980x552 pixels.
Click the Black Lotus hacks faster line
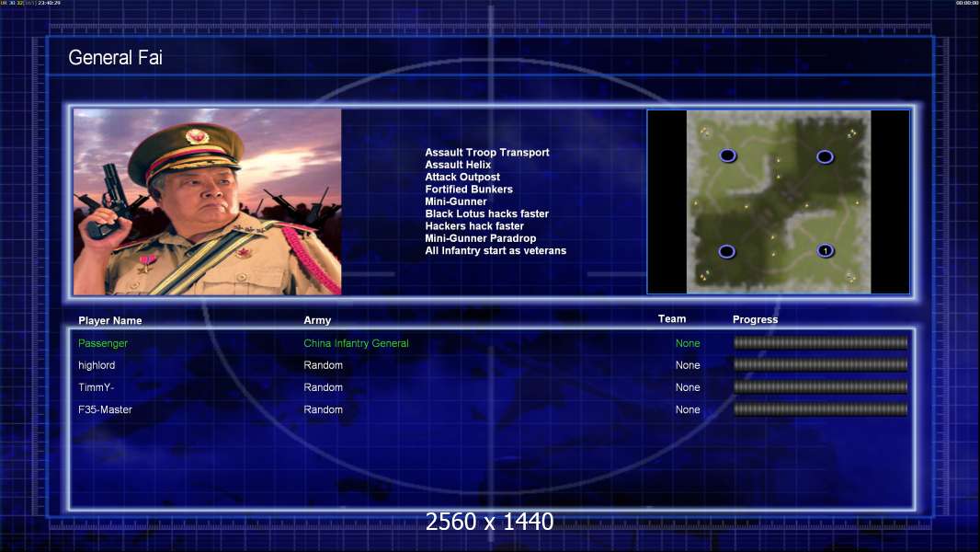[x=487, y=213]
